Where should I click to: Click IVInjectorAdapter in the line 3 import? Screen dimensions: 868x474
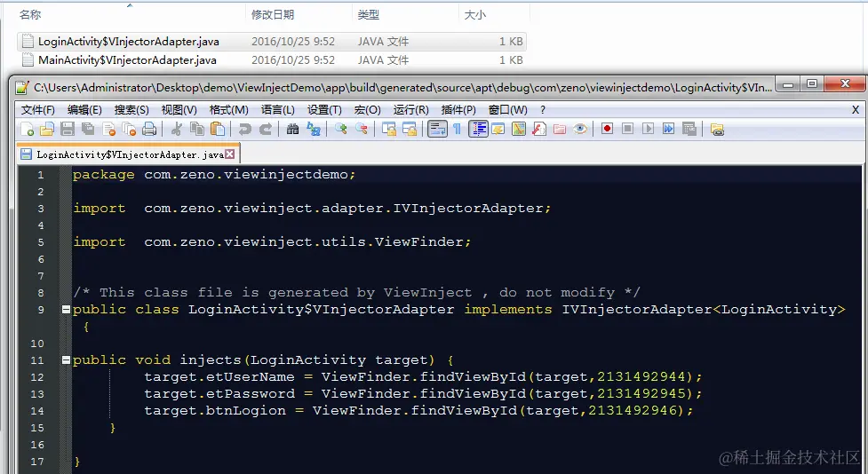(x=468, y=209)
